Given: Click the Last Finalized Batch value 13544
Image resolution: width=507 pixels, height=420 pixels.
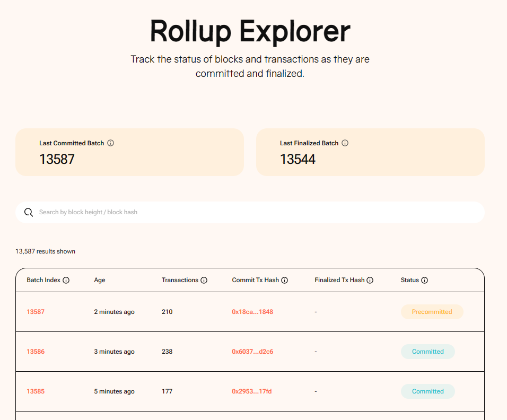Looking at the screenshot, I should (x=298, y=159).
